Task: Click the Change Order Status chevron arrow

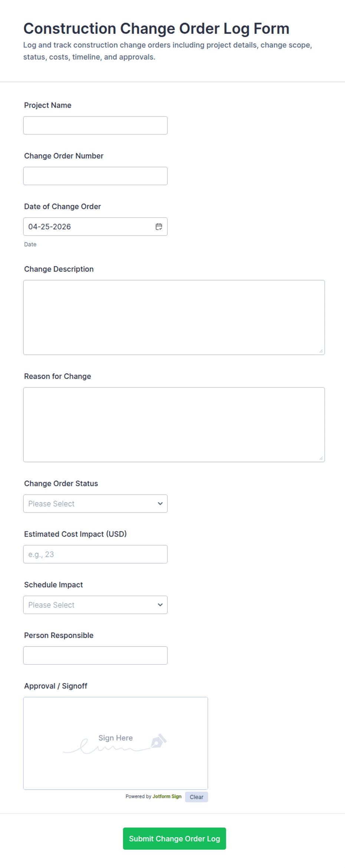Action: point(160,504)
